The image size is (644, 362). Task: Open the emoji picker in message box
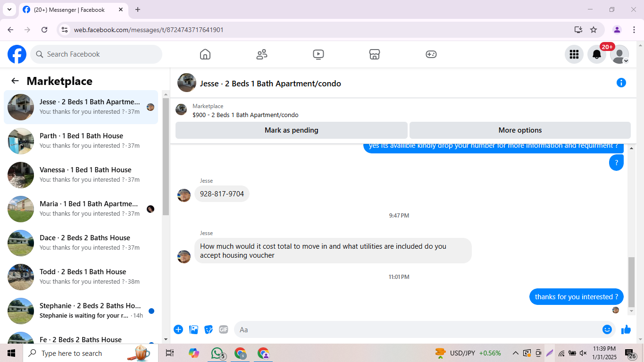point(607,329)
